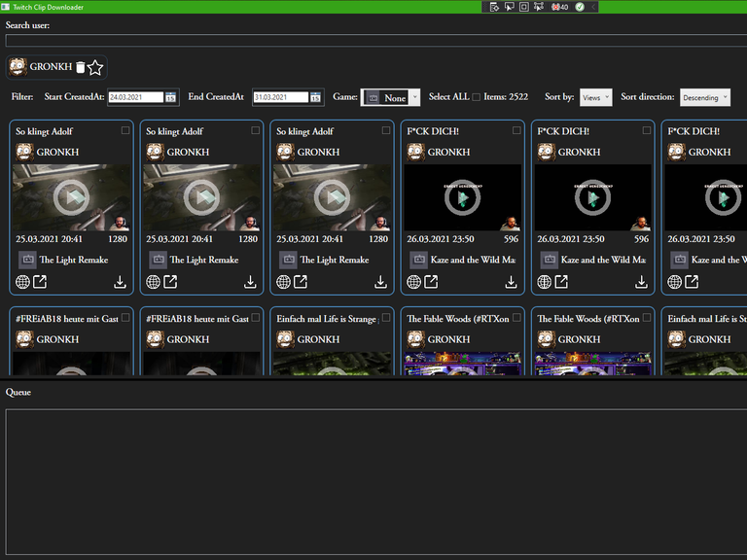Screen dimensions: 747x560
Task: Click the track focused element debug icon
Action: tap(538, 7)
